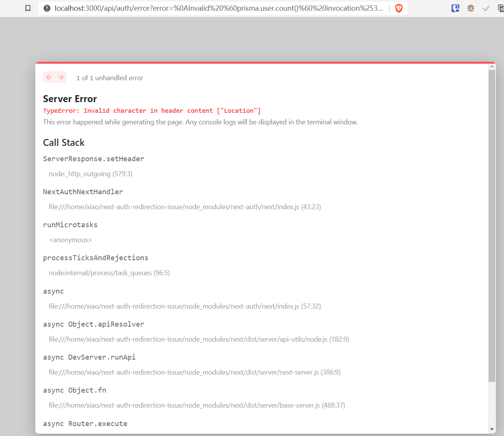504x436 pixels.
Task: Click the checkmark extension icon
Action: 486,8
